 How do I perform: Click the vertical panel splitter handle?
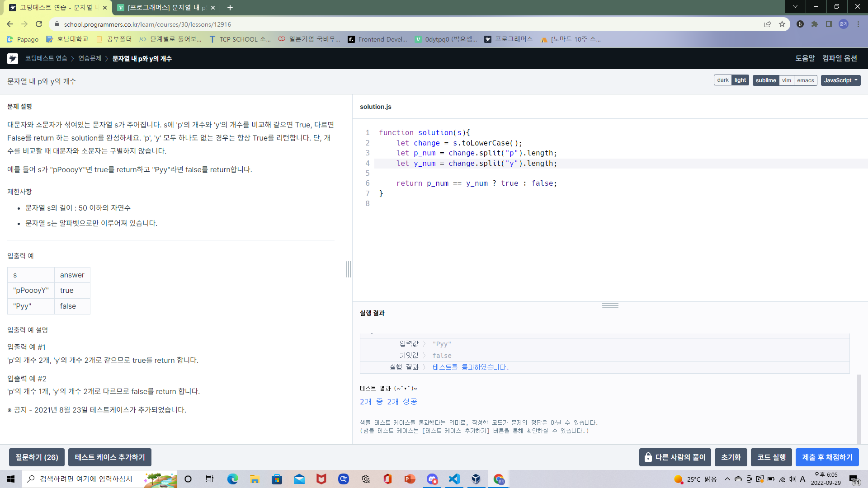point(348,269)
